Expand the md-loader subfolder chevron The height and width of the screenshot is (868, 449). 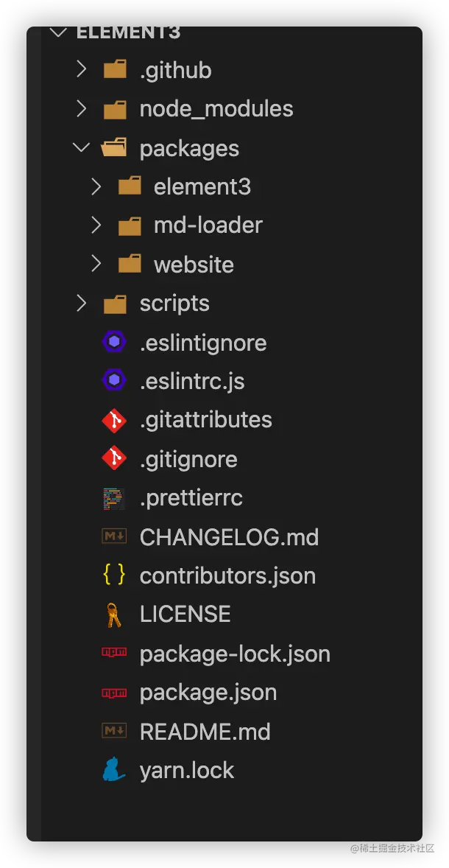(x=96, y=225)
